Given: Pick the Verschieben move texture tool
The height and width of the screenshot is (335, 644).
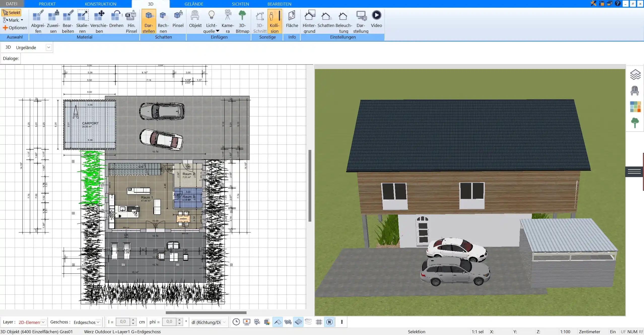Looking at the screenshot, I should point(99,21).
